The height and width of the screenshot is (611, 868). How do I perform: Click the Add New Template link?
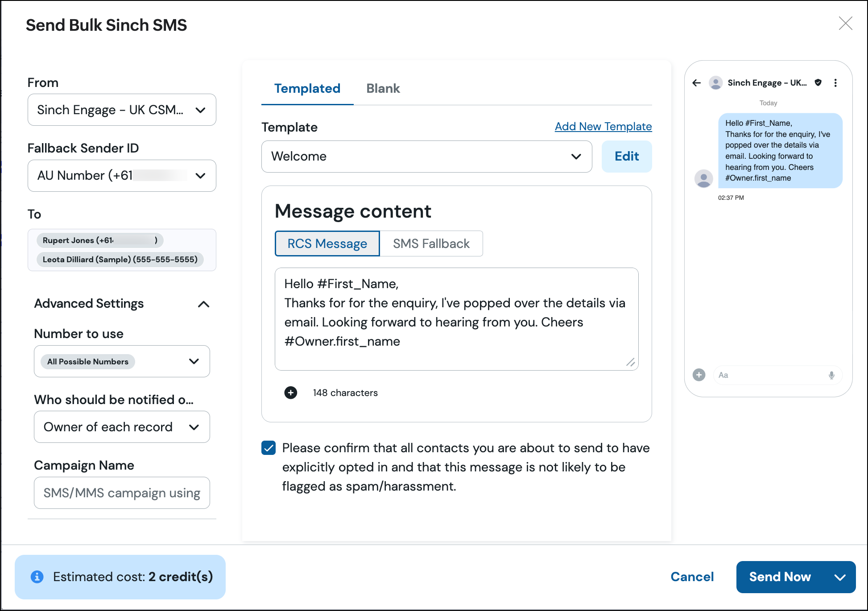603,127
